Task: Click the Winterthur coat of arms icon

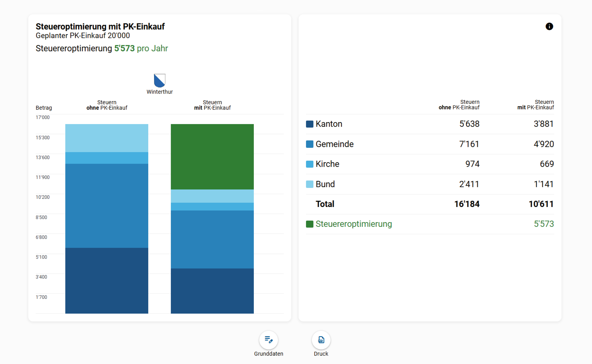Action: point(159,80)
